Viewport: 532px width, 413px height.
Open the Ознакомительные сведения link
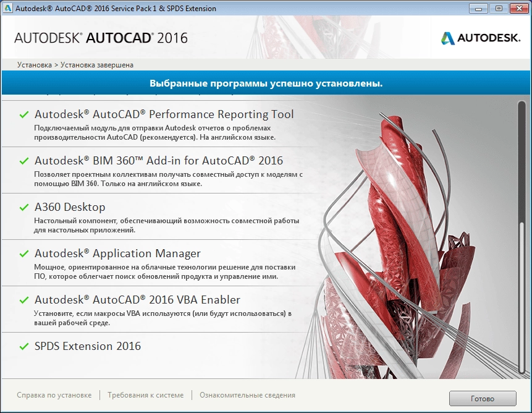click(x=247, y=395)
